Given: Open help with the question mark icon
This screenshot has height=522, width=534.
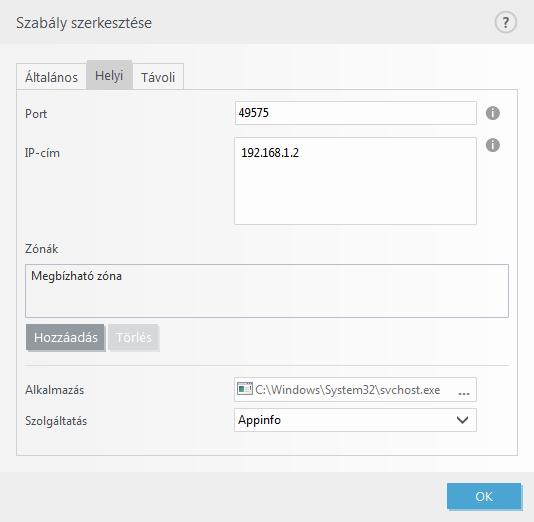Looking at the screenshot, I should (505, 22).
